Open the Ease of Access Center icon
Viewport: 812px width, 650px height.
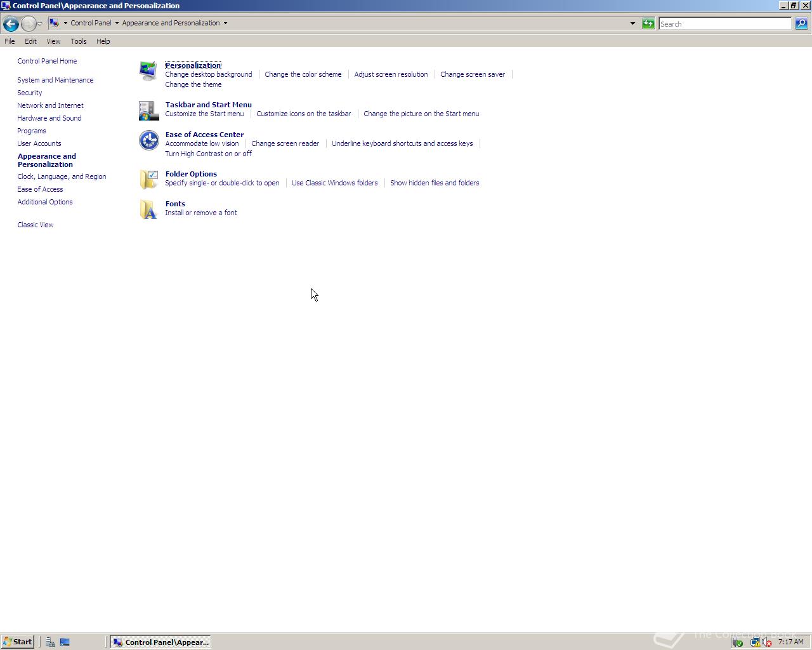(148, 140)
